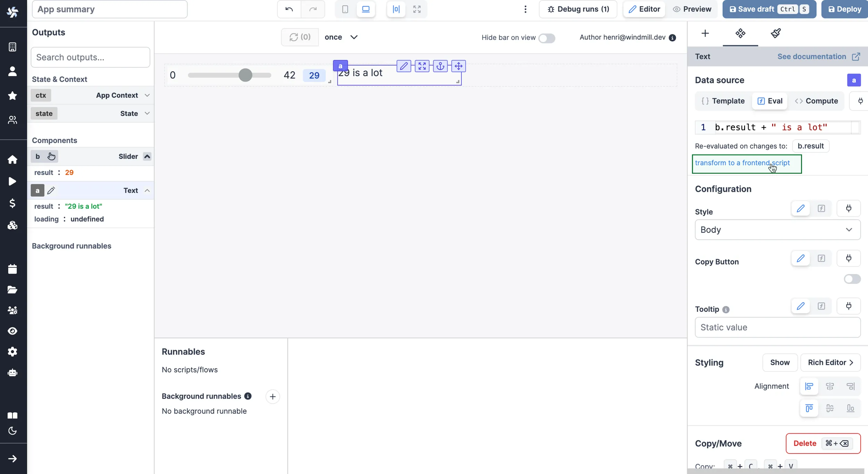Switch to mobile layout view icon

point(345,9)
